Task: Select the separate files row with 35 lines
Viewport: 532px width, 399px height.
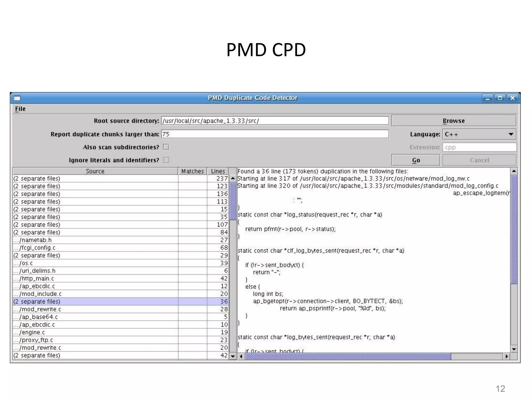Action: (x=121, y=217)
